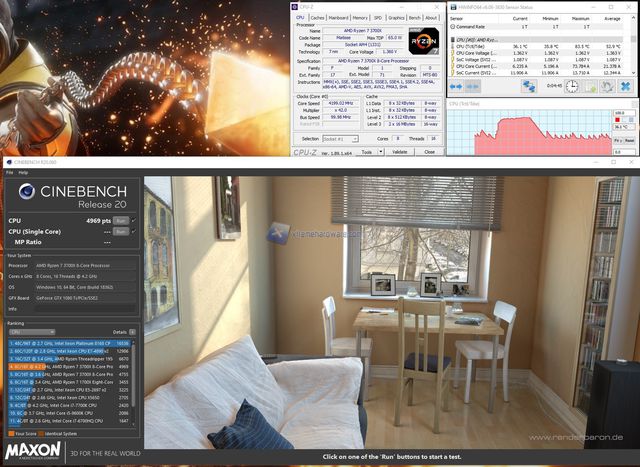Screen dimensions: 640x467
Task: Toggle checkbox next to Single Core Run
Action: pyautogui.click(x=133, y=229)
